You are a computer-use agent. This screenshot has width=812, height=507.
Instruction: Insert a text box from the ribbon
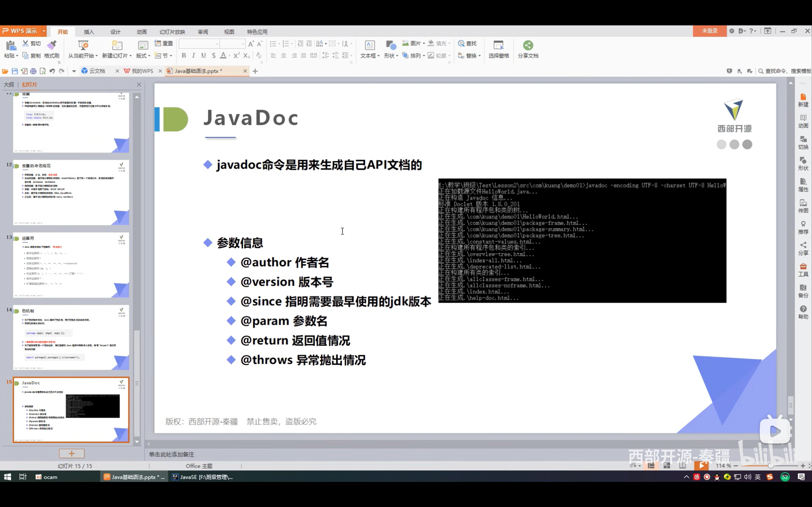(370, 45)
